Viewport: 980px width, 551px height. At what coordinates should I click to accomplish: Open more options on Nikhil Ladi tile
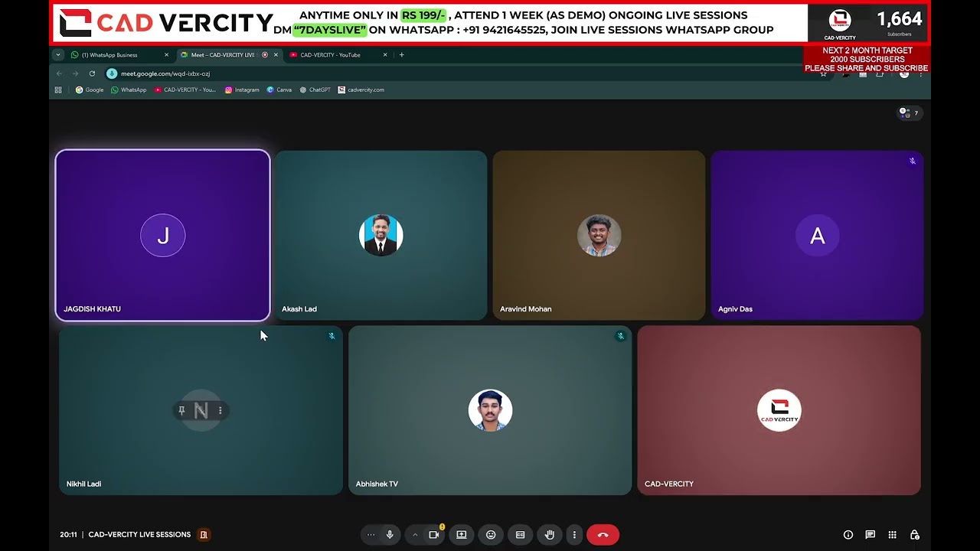(220, 411)
